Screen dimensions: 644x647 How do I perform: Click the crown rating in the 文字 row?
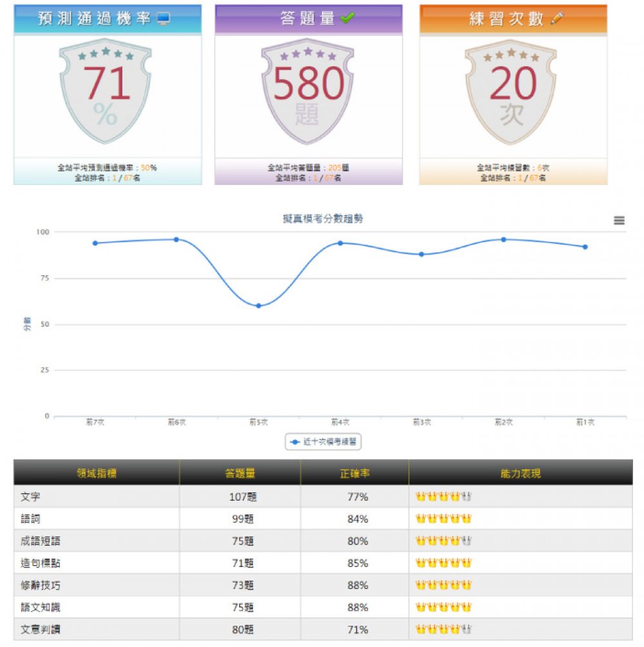pos(444,497)
